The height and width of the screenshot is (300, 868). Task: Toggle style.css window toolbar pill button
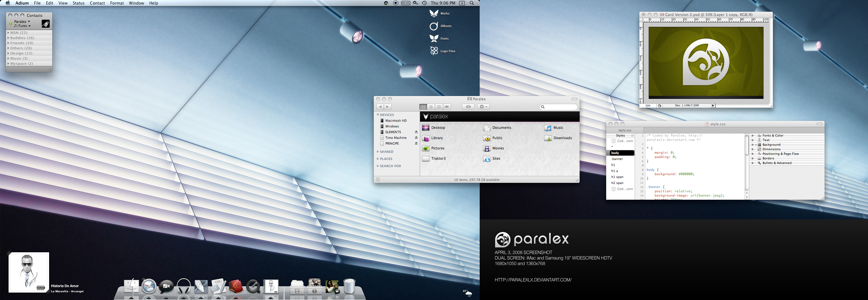(x=819, y=124)
